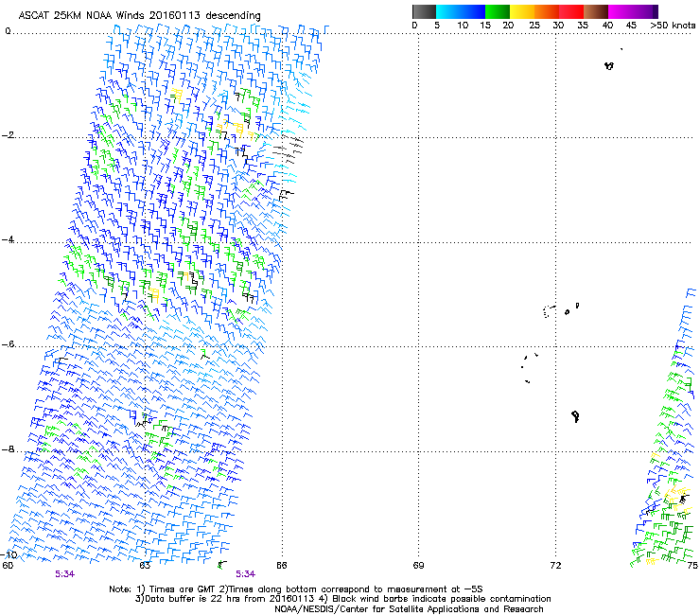Image resolution: width=700 pixels, height=615 pixels.
Task: Click the latitude '-2' axis label
Action: click(x=8, y=135)
